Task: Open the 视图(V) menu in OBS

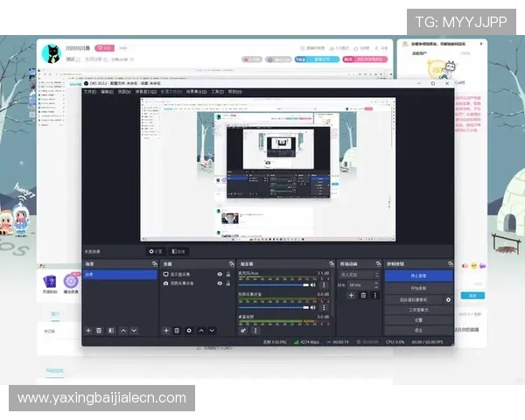Action: pos(124,91)
